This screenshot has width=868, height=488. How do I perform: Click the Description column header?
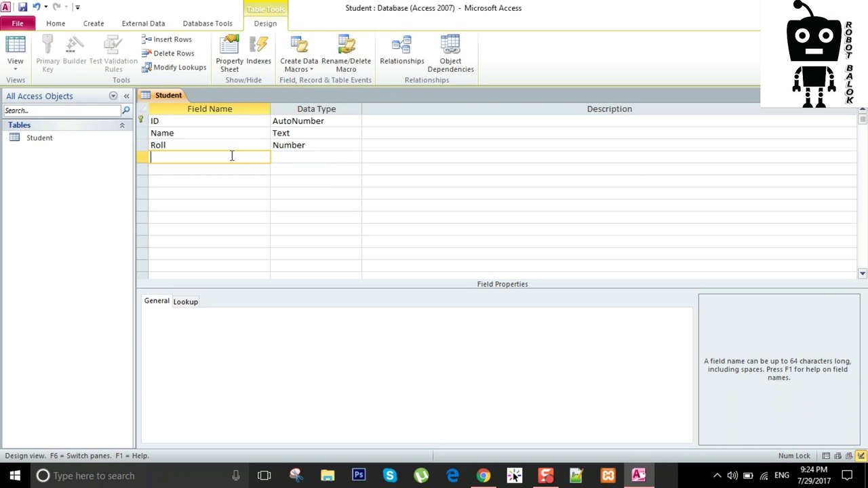coord(609,108)
